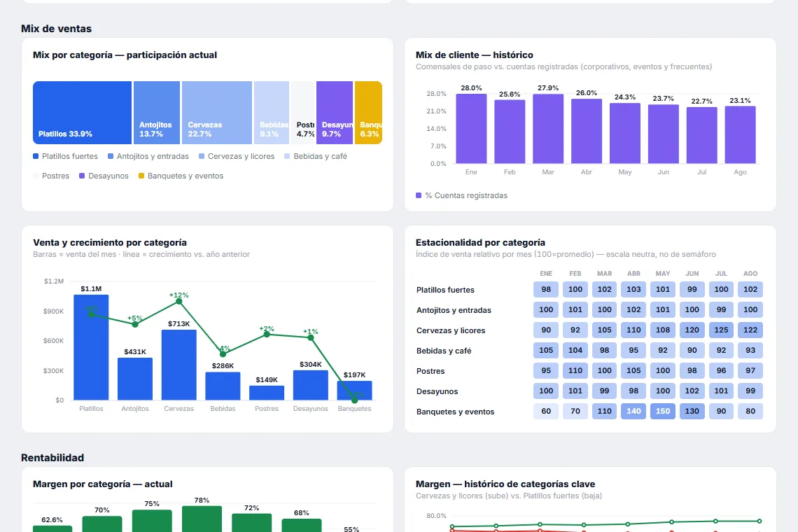Click the 125 cell for Cervezas in JUL
798x532 pixels.
[x=721, y=330]
